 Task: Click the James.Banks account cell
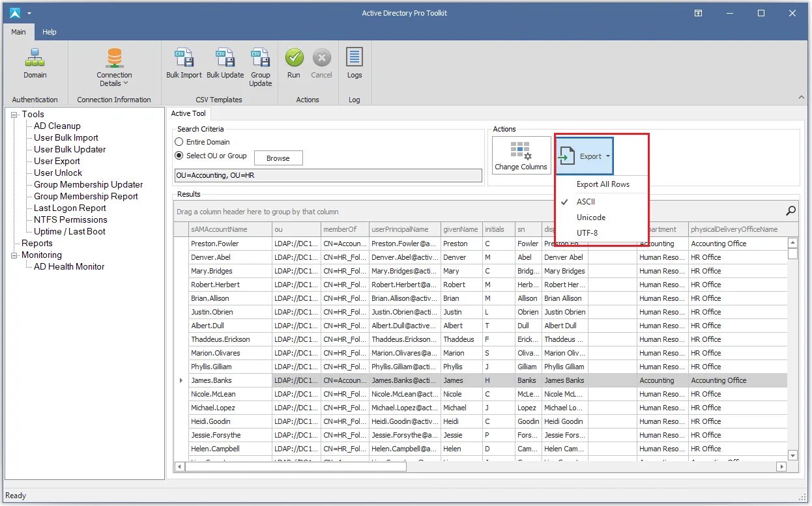(x=230, y=380)
